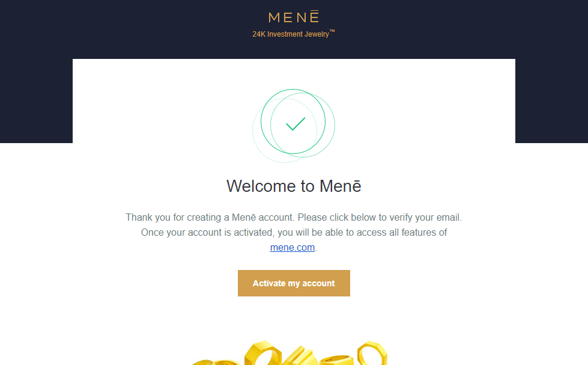
Task: Click the 'Once your account is activated' line
Action: (x=294, y=233)
